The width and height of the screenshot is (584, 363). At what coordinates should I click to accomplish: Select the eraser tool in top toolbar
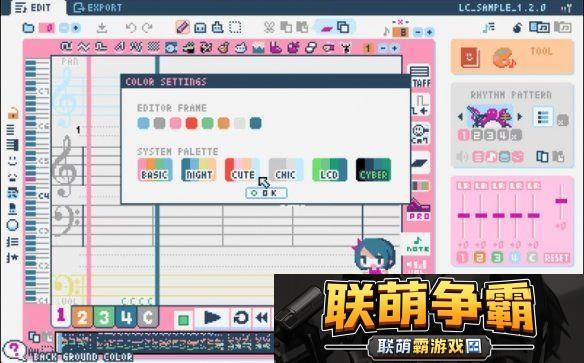200,28
